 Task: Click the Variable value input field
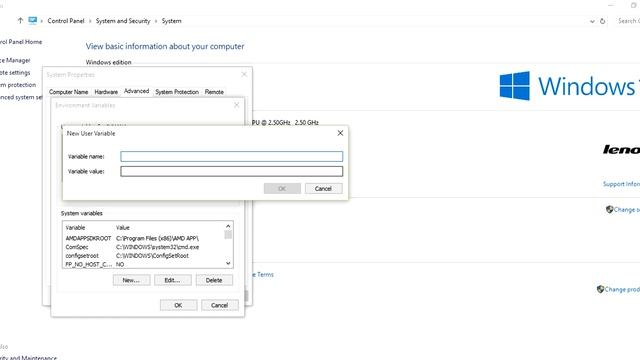tap(231, 171)
